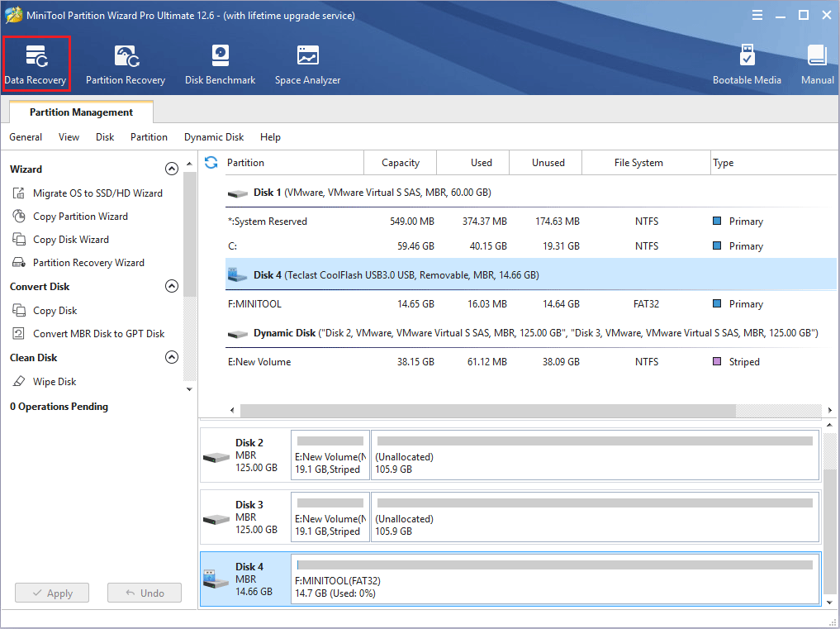
Task: Open the Data Recovery tool
Action: click(x=36, y=64)
